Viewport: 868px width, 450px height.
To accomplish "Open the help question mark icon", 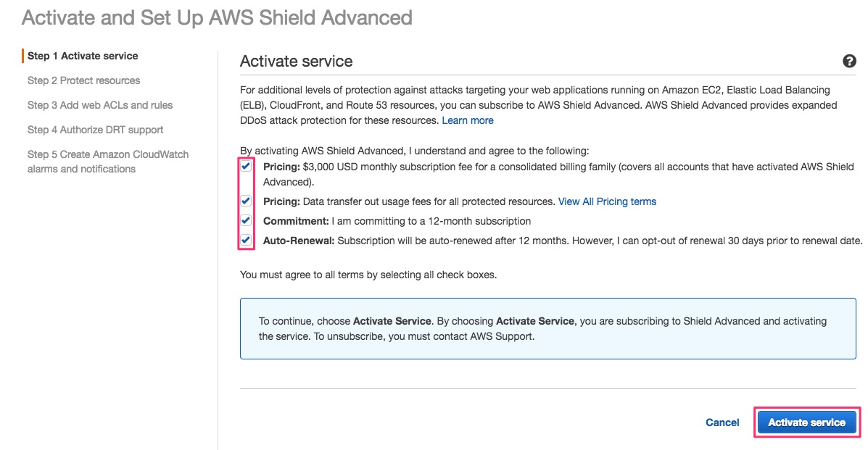I will pos(848,62).
